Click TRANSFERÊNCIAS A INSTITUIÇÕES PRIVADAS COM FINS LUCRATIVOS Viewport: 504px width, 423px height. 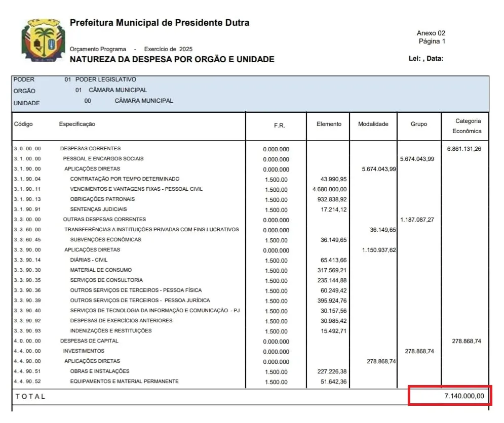point(151,230)
